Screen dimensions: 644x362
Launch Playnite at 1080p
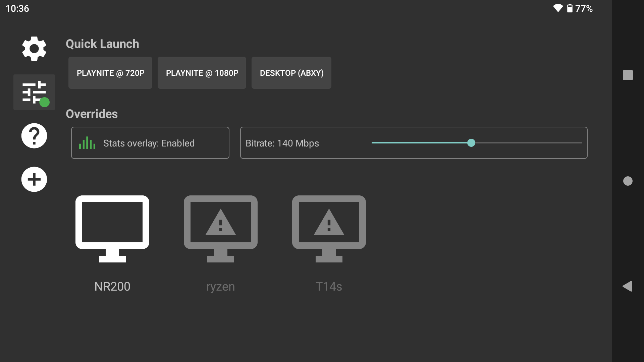pyautogui.click(x=202, y=73)
